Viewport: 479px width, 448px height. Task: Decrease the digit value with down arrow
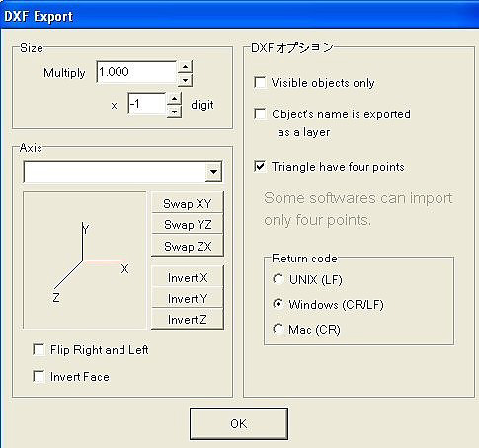coord(174,112)
